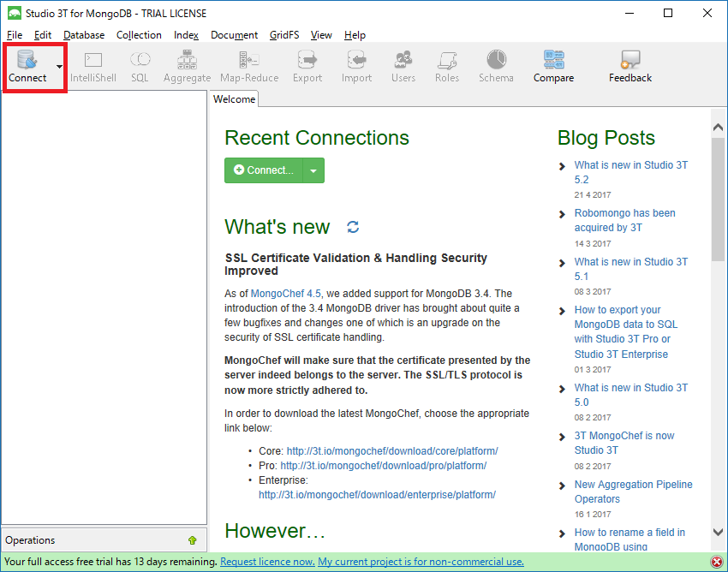Open blog post What is new in Studio 3T 5.1
This screenshot has height=572, width=728.
click(x=631, y=269)
